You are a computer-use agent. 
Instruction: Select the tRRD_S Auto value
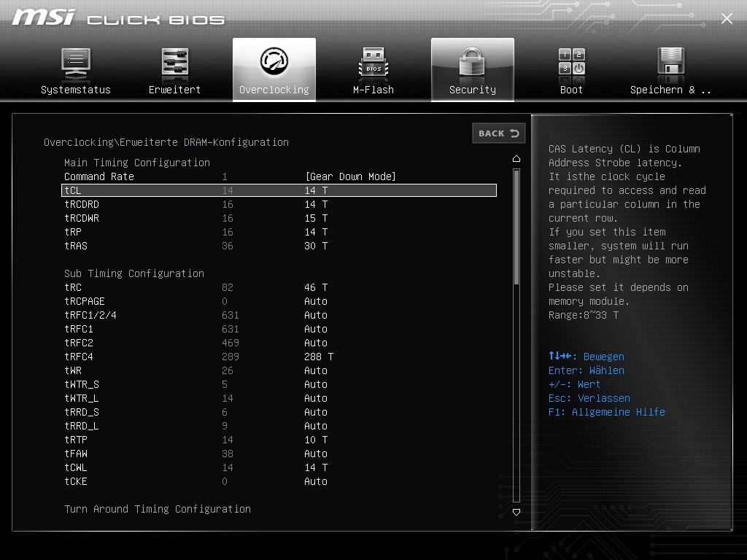coord(316,412)
